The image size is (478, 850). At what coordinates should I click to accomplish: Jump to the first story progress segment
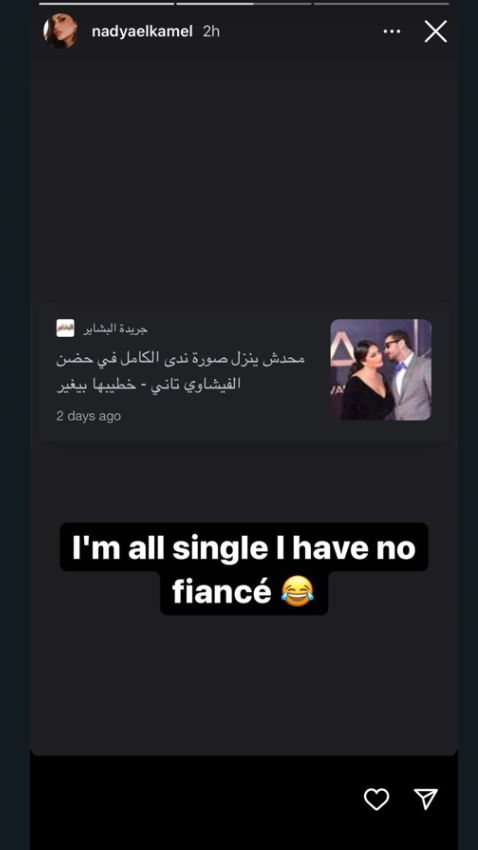(107, 4)
